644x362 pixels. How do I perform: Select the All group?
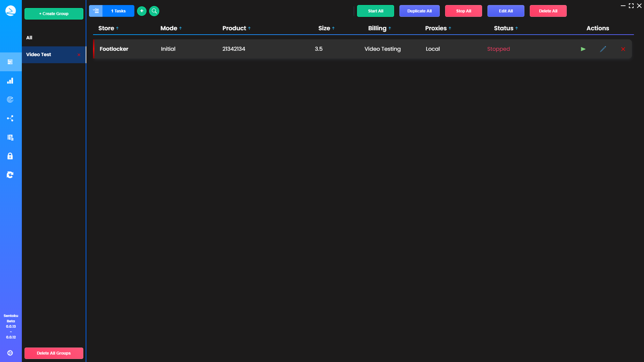click(30, 38)
